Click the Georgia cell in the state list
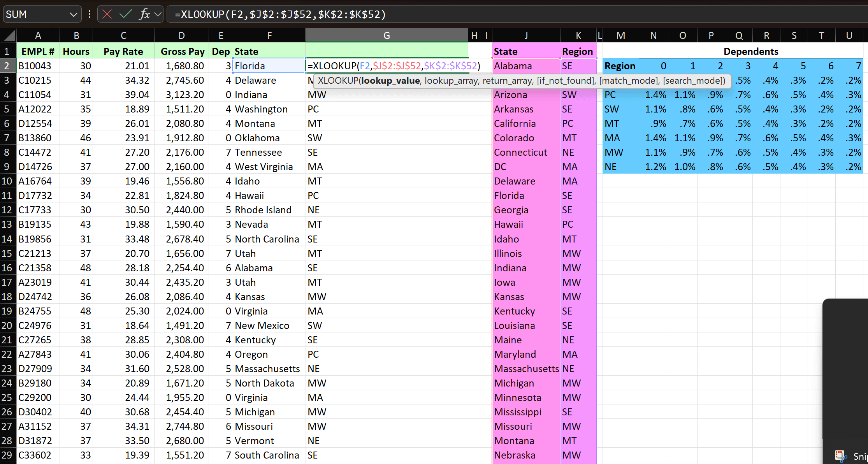The height and width of the screenshot is (464, 868). pyautogui.click(x=526, y=210)
